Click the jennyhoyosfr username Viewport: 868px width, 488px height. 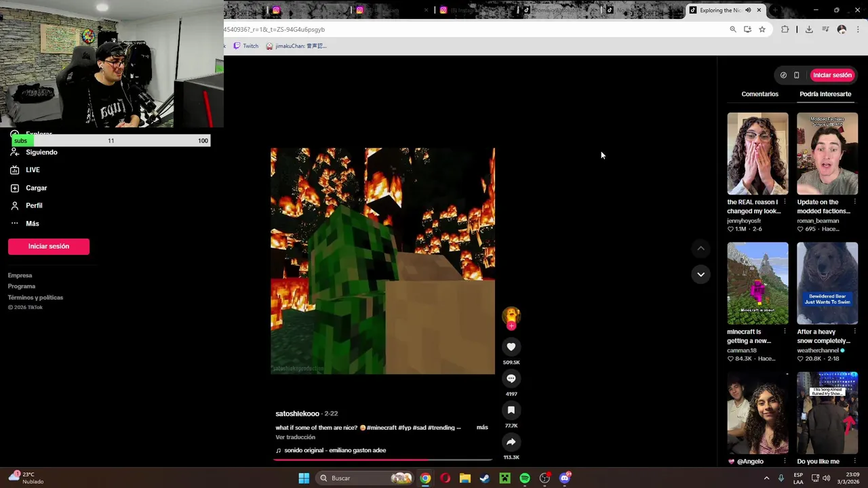(x=744, y=221)
